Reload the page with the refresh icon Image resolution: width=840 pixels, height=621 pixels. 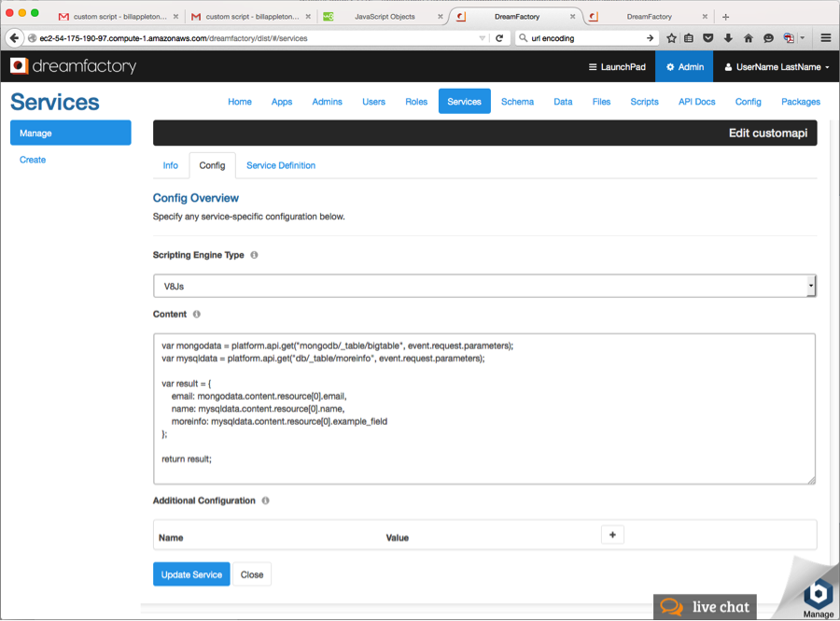pyautogui.click(x=499, y=38)
